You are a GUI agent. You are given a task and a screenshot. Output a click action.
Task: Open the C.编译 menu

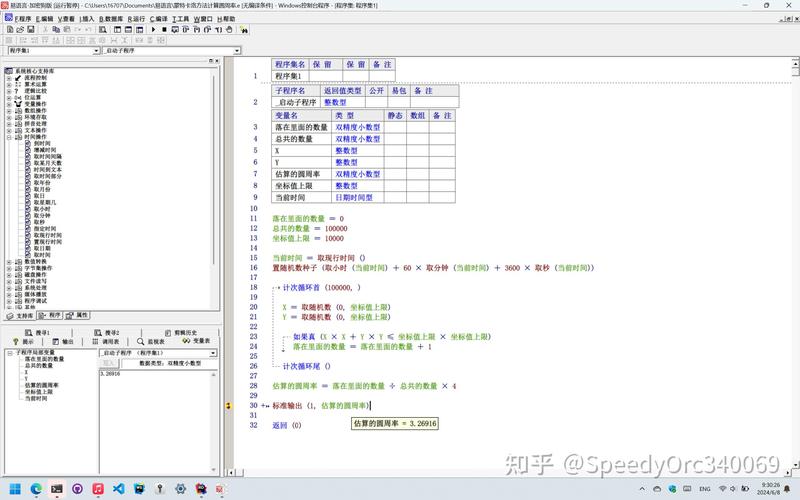159,19
